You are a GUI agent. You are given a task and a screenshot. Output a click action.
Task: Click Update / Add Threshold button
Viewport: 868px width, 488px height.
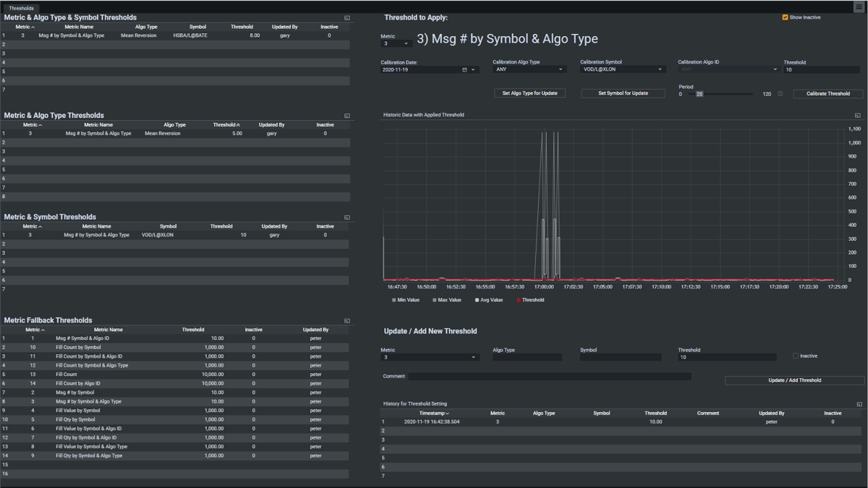click(x=795, y=380)
